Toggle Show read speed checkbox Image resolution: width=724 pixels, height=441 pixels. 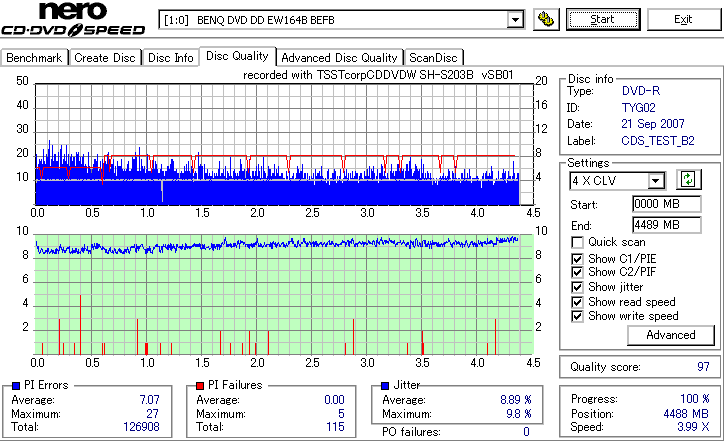pyautogui.click(x=577, y=302)
